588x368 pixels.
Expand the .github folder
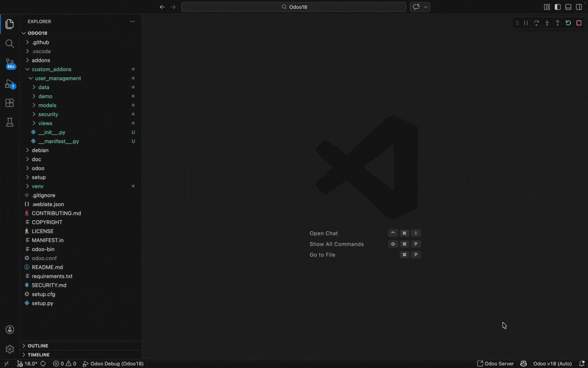[81, 42]
